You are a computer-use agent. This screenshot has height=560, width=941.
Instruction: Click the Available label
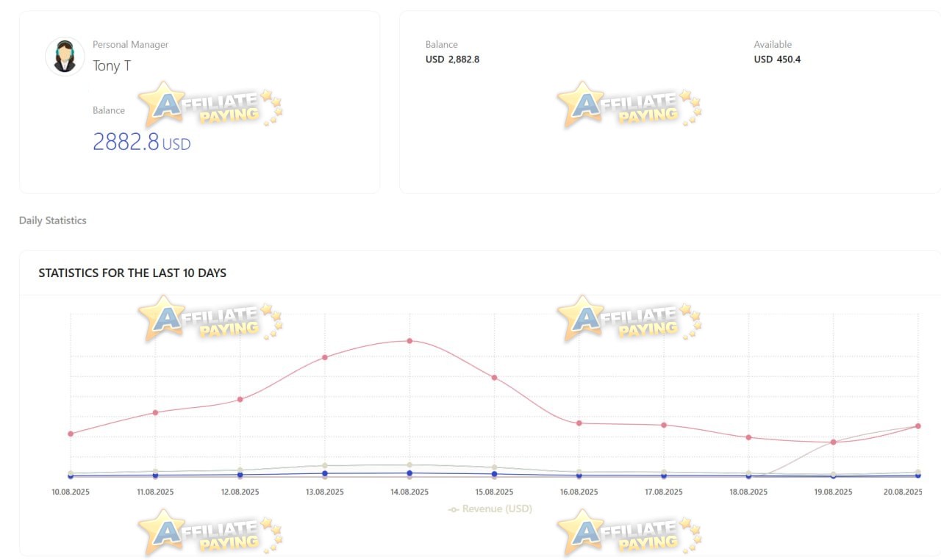tap(773, 45)
